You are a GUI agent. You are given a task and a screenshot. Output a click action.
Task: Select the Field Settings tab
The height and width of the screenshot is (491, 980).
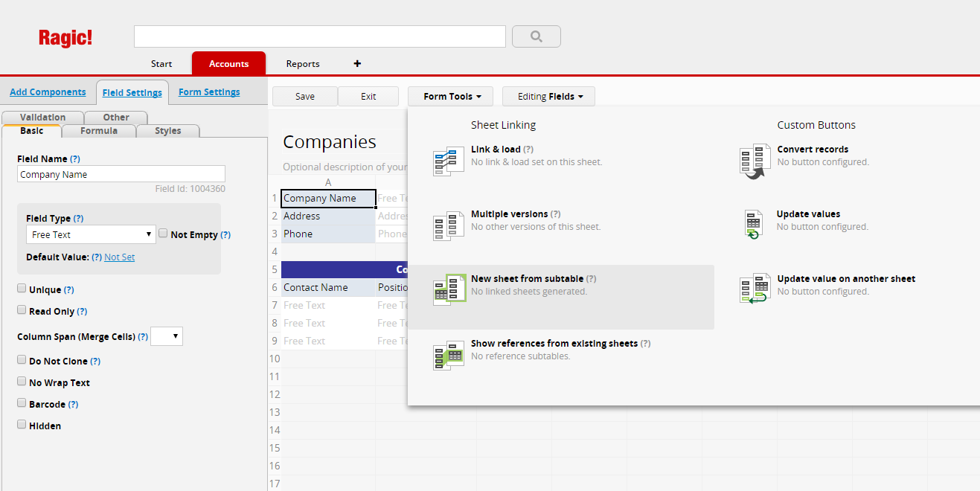point(132,93)
